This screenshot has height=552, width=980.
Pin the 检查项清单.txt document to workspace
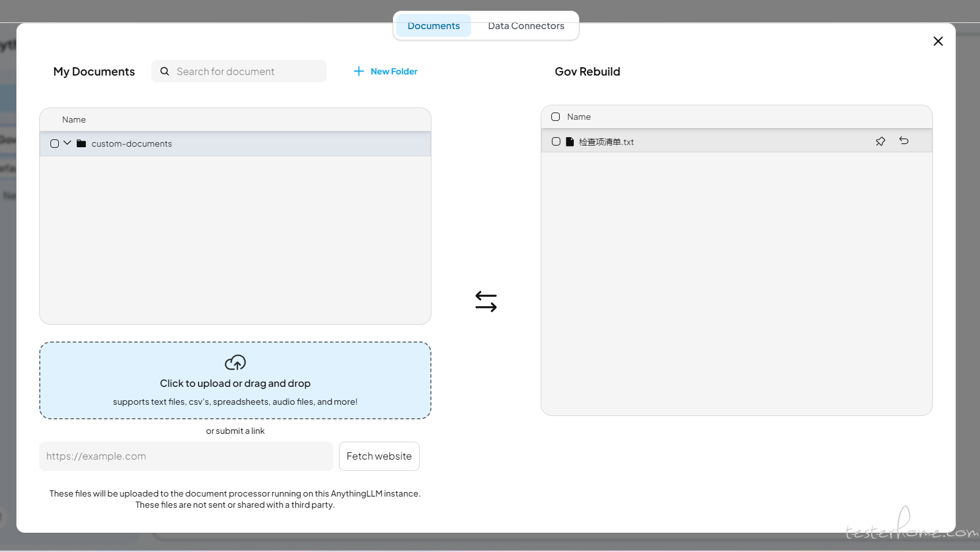[880, 142]
